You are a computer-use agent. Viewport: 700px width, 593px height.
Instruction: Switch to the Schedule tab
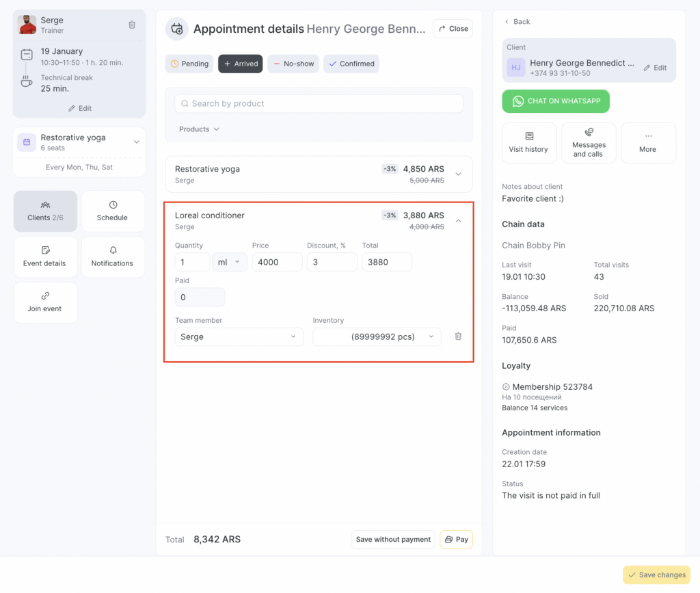(x=113, y=211)
